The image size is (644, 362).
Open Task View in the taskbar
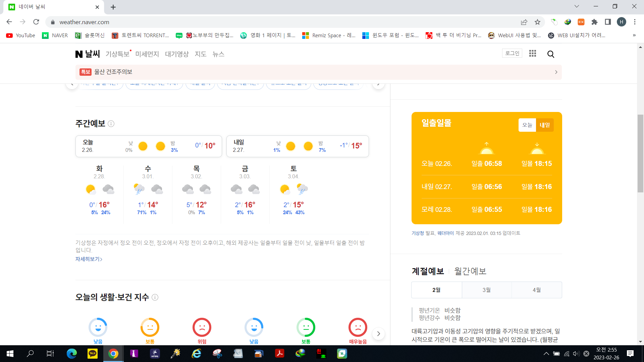(x=50, y=354)
